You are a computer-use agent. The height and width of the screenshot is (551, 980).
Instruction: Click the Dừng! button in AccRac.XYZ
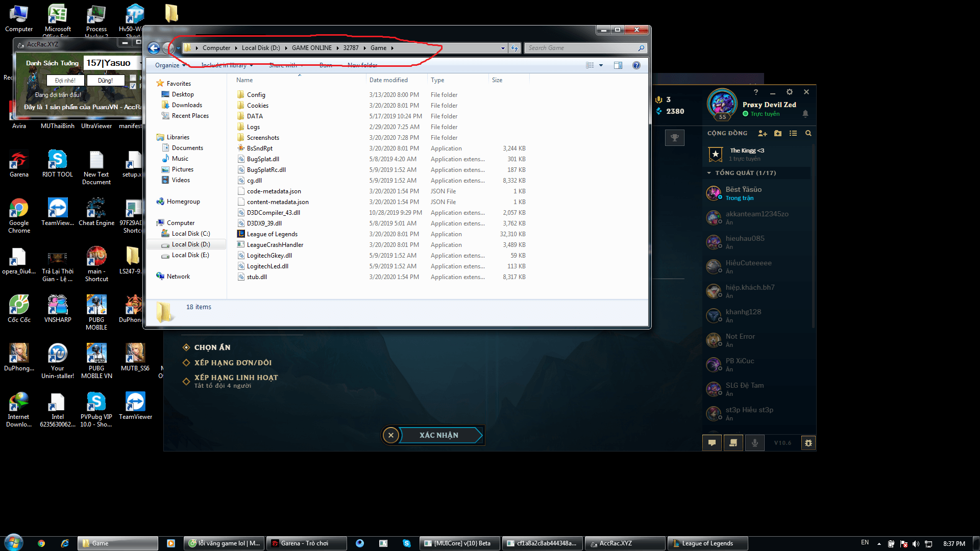(x=105, y=81)
